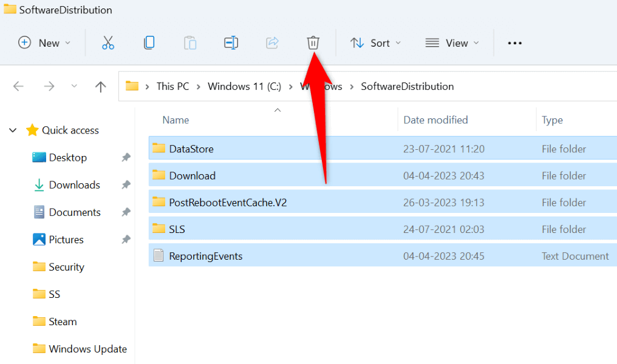
Task: Copy the selected folders
Action: click(149, 42)
